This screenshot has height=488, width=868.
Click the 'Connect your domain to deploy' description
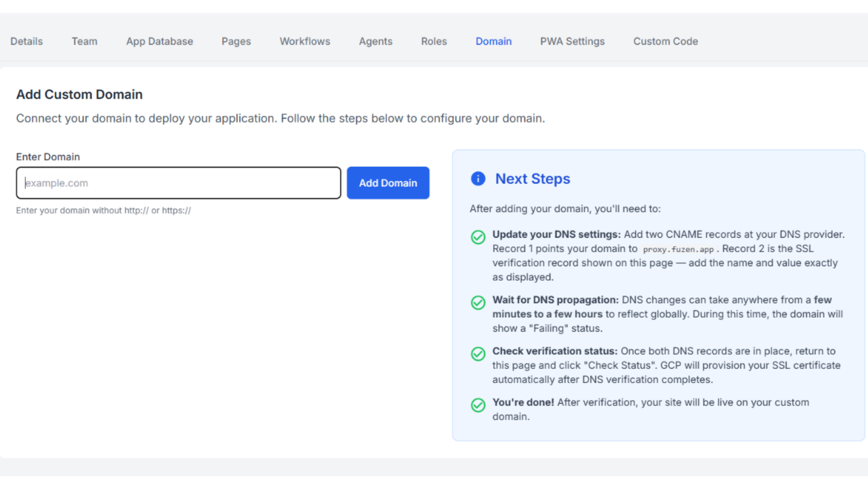pyautogui.click(x=280, y=118)
